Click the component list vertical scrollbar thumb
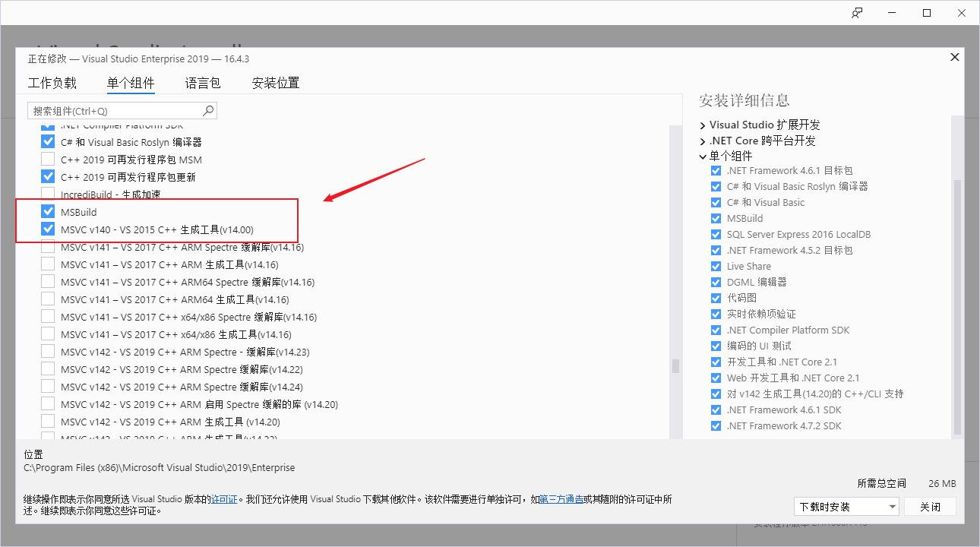 tap(675, 366)
